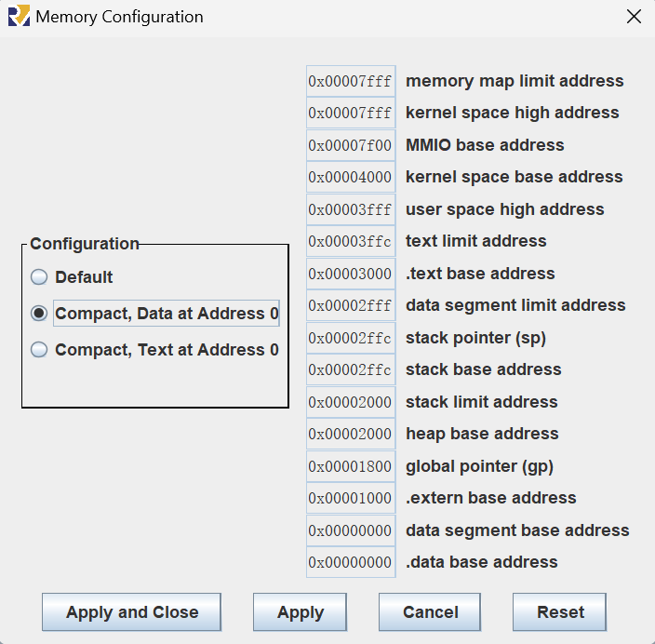This screenshot has height=644, width=655.
Task: Select the .extern base address field
Action: (x=351, y=498)
